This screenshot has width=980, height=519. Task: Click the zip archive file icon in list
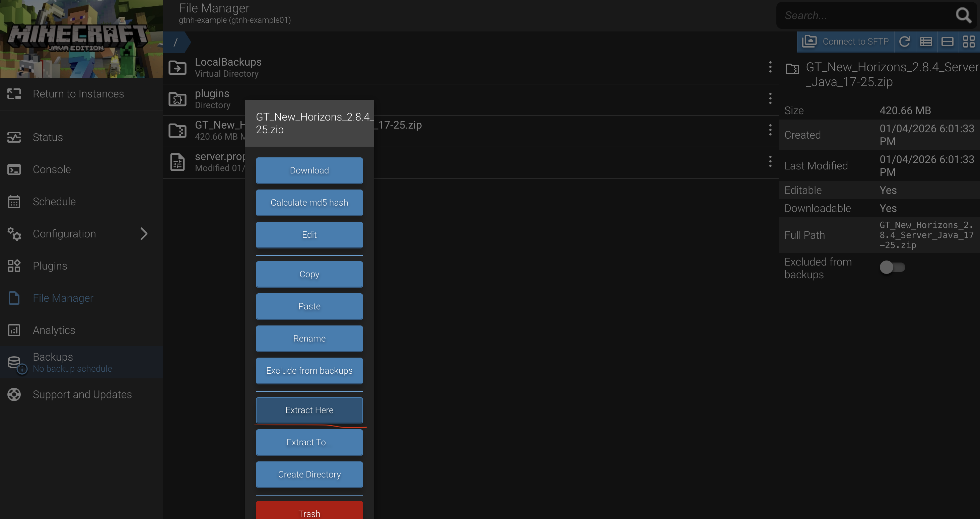[178, 131]
